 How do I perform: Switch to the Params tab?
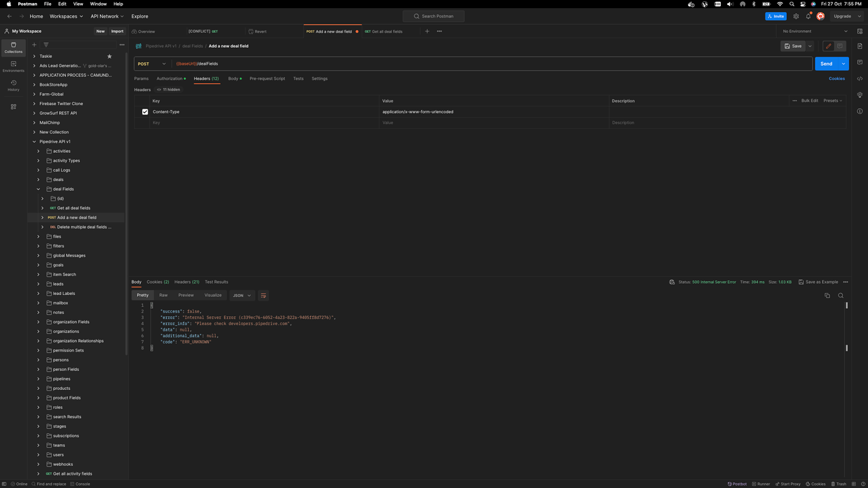[x=141, y=79]
